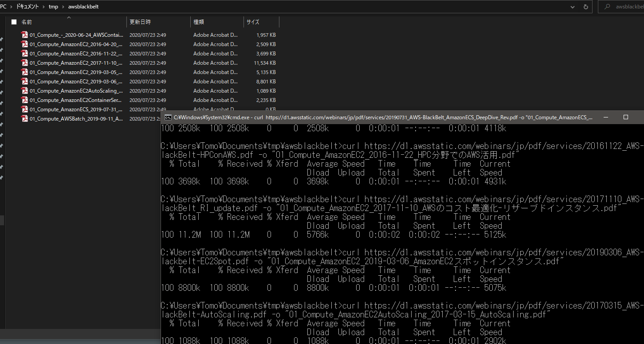644x344 pixels.
Task: Expand the chevron after tmp in breadcrumb
Action: (63, 7)
